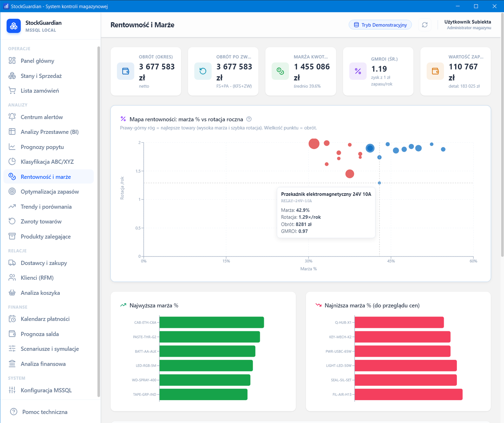Click the Trendy i porównania arrow icon
Screen dimensions: 504x423
click(12, 207)
